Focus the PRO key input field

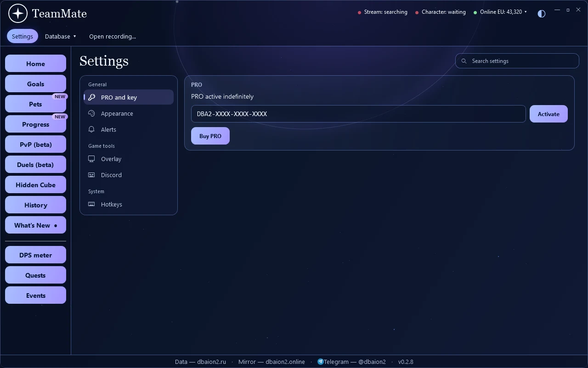358,114
